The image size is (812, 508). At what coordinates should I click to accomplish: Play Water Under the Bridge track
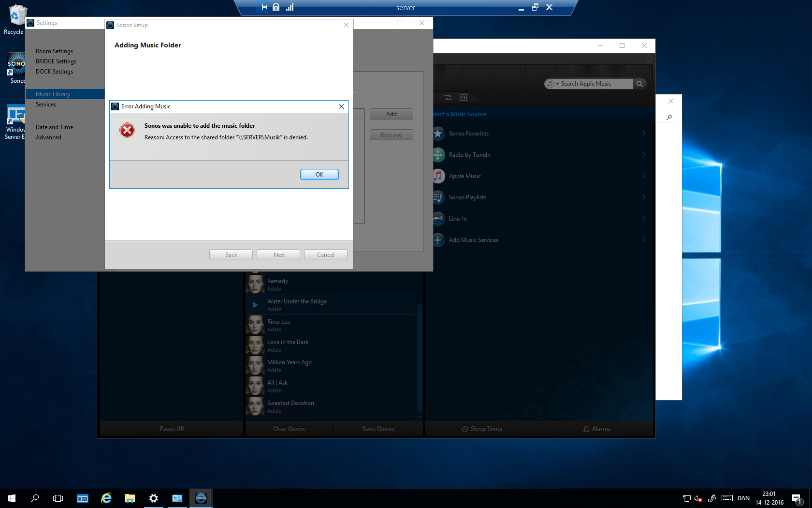(x=255, y=305)
